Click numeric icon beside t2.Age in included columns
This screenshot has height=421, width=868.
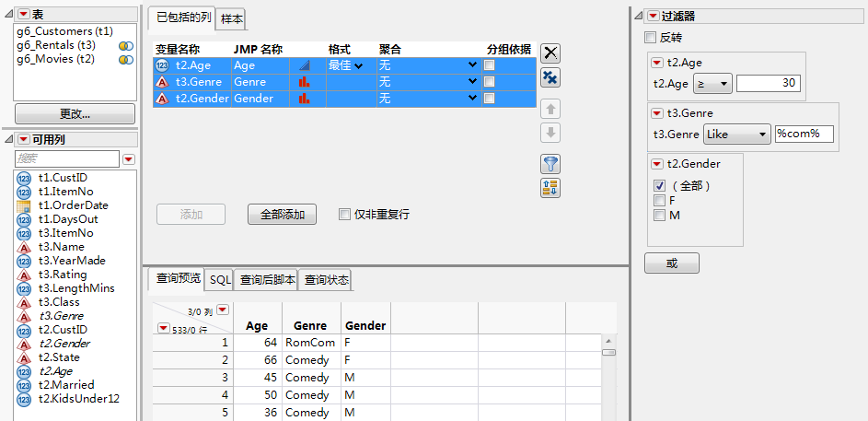pyautogui.click(x=162, y=65)
